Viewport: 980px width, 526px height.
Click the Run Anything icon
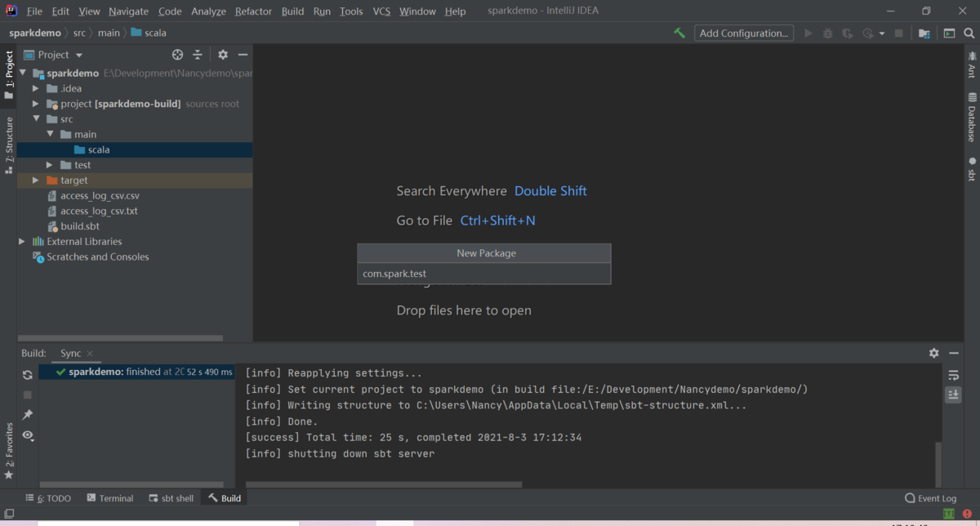pos(949,33)
